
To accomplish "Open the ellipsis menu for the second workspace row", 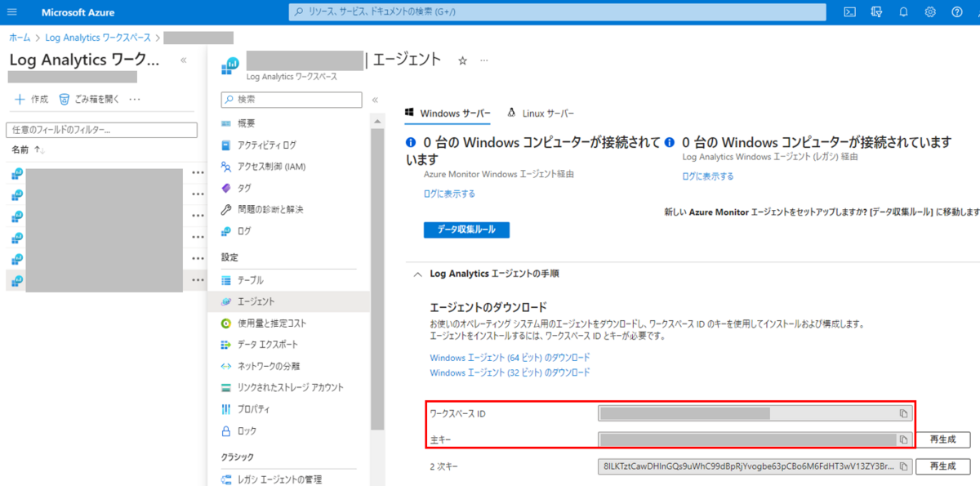I will 198,195.
